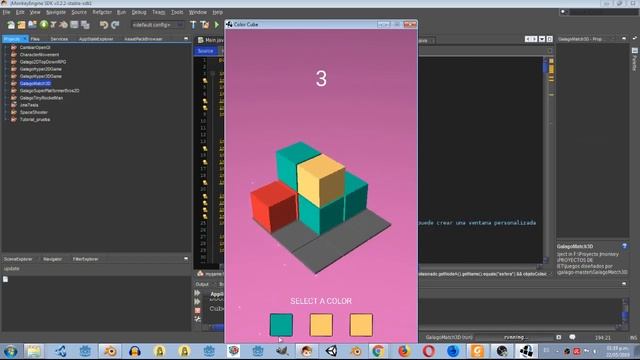The image size is (640, 360).
Task: Click the Build Project hammer icon
Action: 193,25
